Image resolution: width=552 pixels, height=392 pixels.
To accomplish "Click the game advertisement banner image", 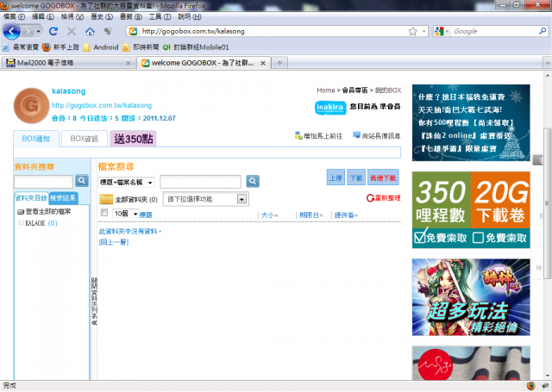I will 471,297.
